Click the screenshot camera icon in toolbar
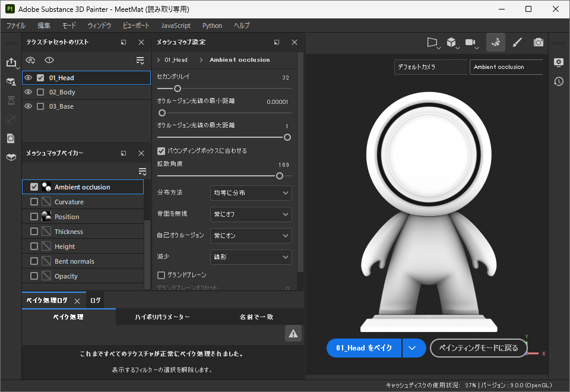 tap(539, 42)
